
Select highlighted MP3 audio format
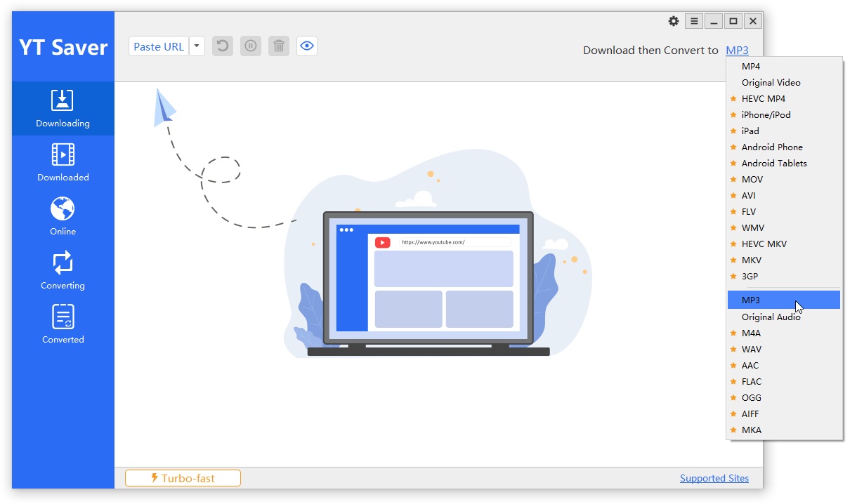click(x=784, y=300)
